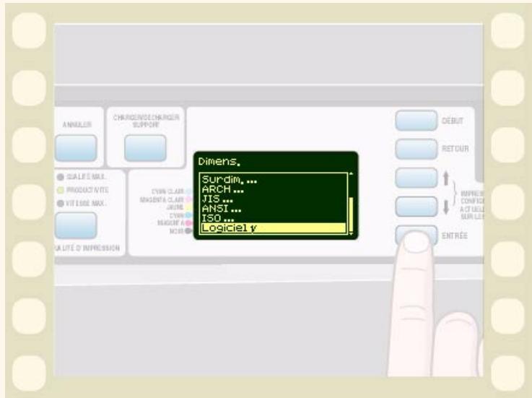Click the Charger/Décharger Support button
Viewport: 532px width, 398px height.
[x=145, y=148]
